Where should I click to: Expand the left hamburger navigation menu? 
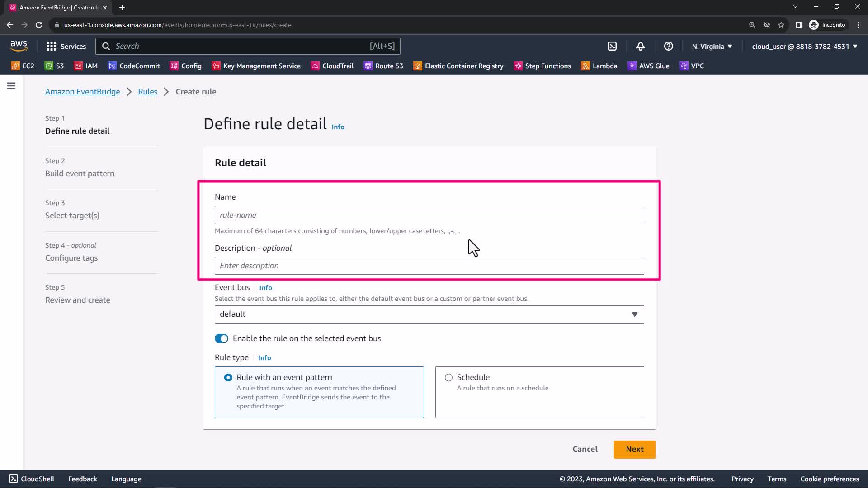11,86
